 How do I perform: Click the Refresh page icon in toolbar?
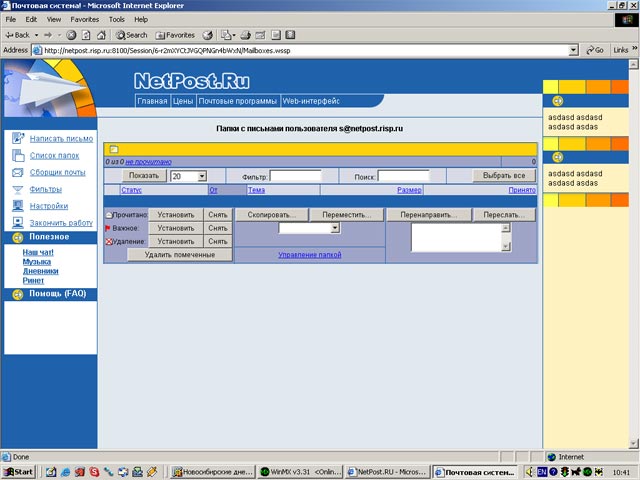[86, 35]
